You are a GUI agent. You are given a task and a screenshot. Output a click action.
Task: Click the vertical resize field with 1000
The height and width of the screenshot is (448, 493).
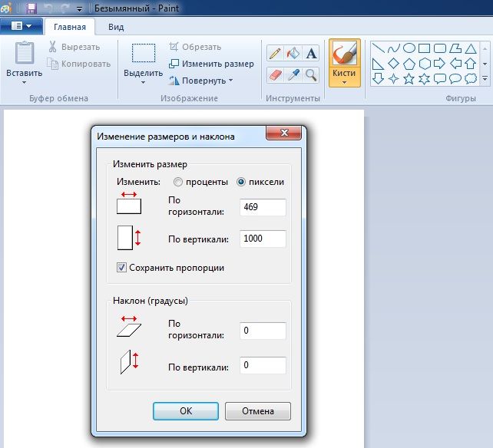point(263,239)
